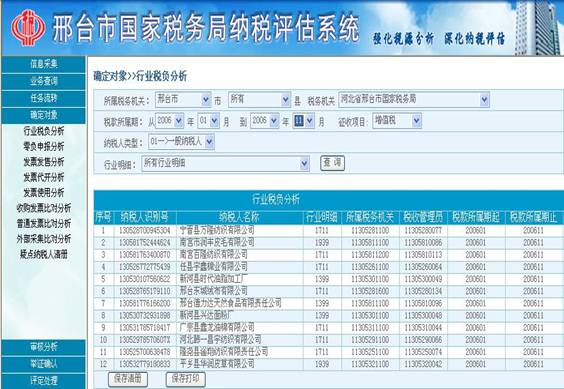
Task: Click the tax bureau emblem logo
Action: pos(28,28)
